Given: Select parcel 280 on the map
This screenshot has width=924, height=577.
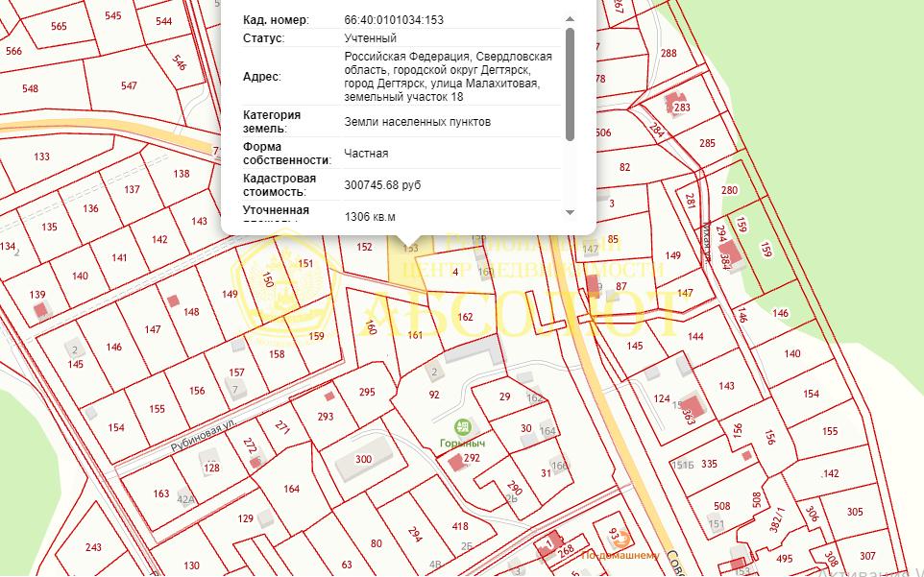Looking at the screenshot, I should pyautogui.click(x=730, y=190).
